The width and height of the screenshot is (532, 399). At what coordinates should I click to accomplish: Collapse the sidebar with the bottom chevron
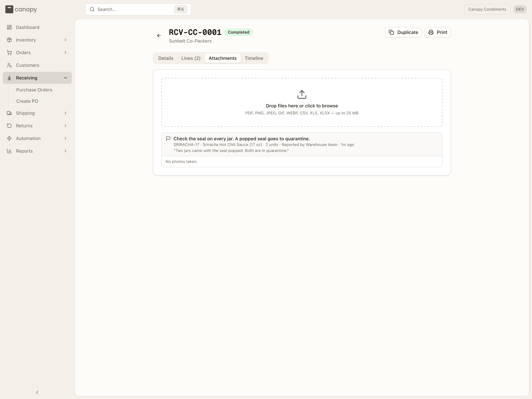point(37,392)
